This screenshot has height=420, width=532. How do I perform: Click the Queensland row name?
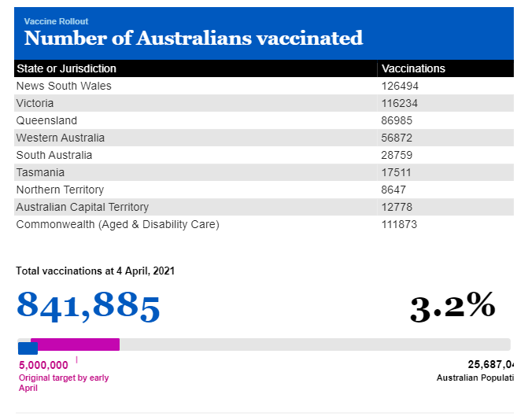(x=46, y=120)
